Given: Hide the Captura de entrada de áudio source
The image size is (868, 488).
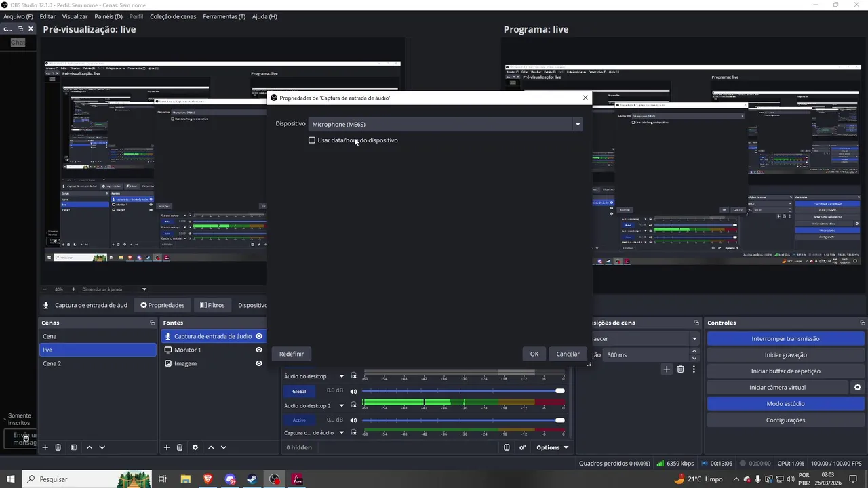Looking at the screenshot, I should pyautogui.click(x=259, y=336).
